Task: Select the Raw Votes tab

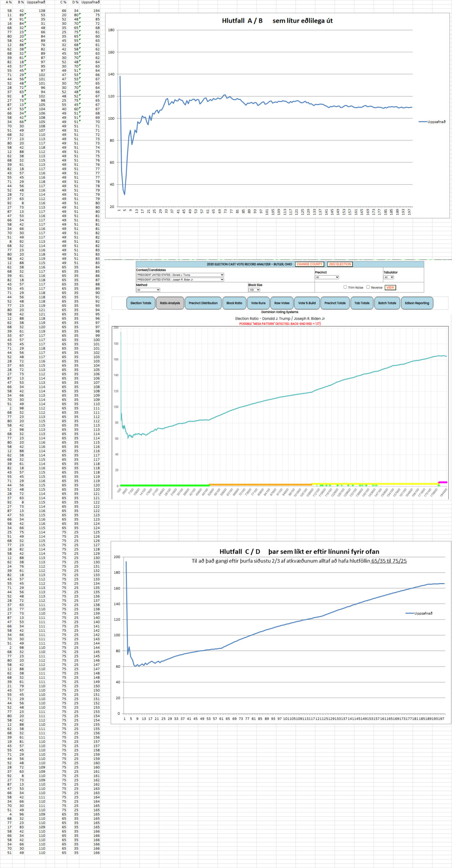Action: (x=282, y=303)
